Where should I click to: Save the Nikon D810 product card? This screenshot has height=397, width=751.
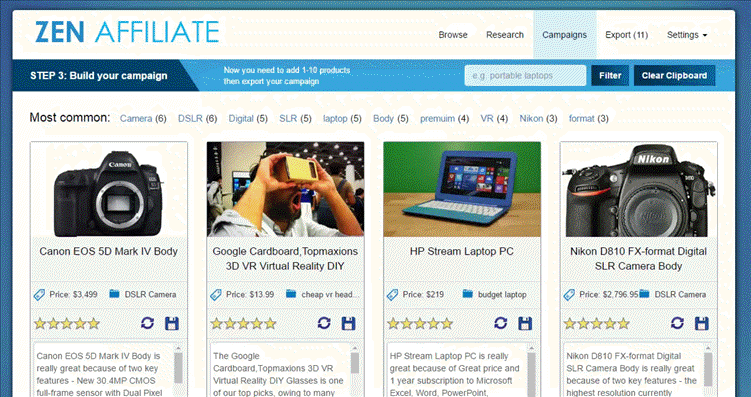[702, 323]
